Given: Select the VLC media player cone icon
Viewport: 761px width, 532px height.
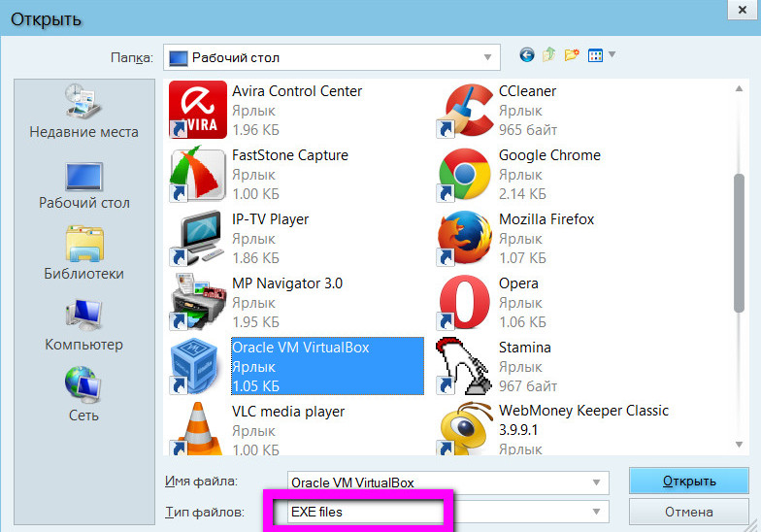Looking at the screenshot, I should point(198,429).
